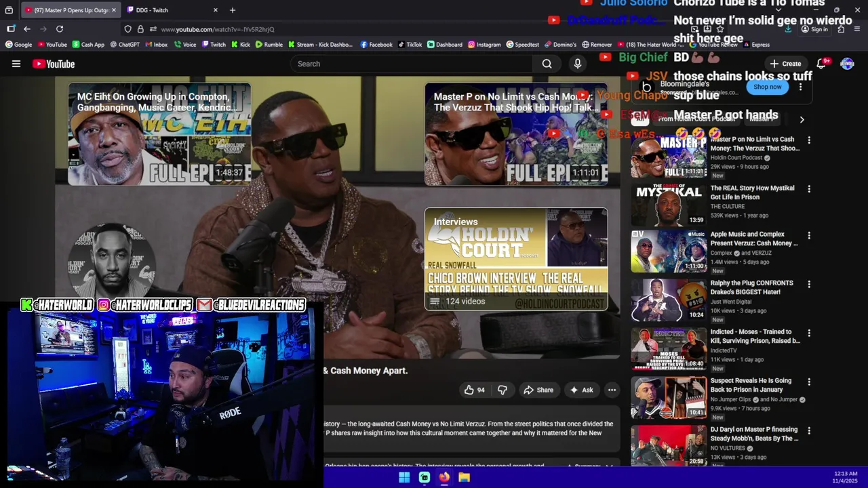Screen dimensions: 868x488
Task: Click the search magnifier button
Action: (547, 64)
